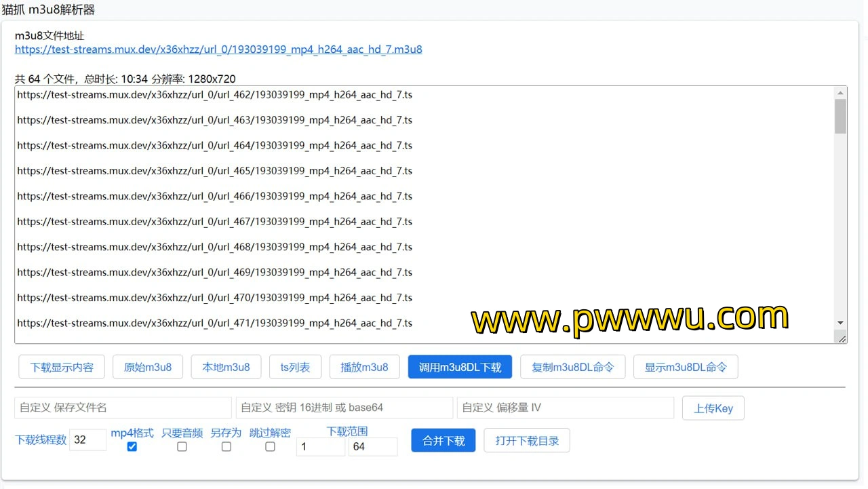The width and height of the screenshot is (868, 489).
Task: Click the url_464 ts file line
Action: coord(215,145)
